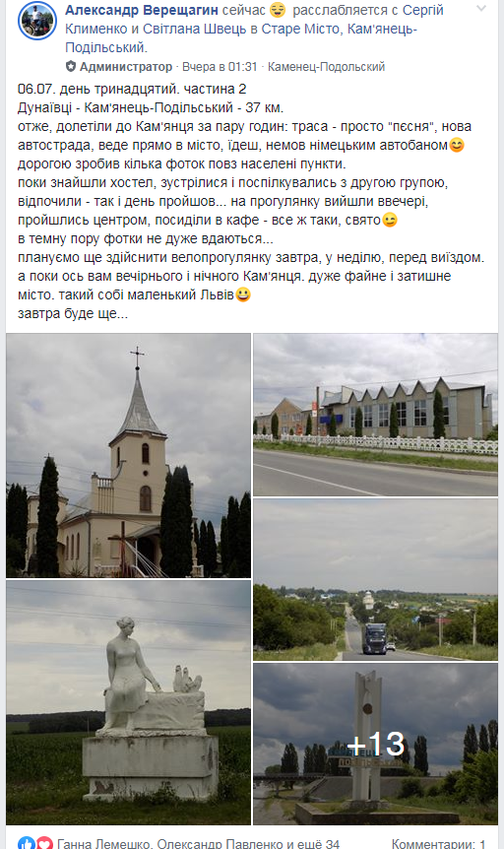Viewport: 504px width, 849px height.
Task: Open post timestamp 'Вчера в 01:31'
Action: (220, 67)
